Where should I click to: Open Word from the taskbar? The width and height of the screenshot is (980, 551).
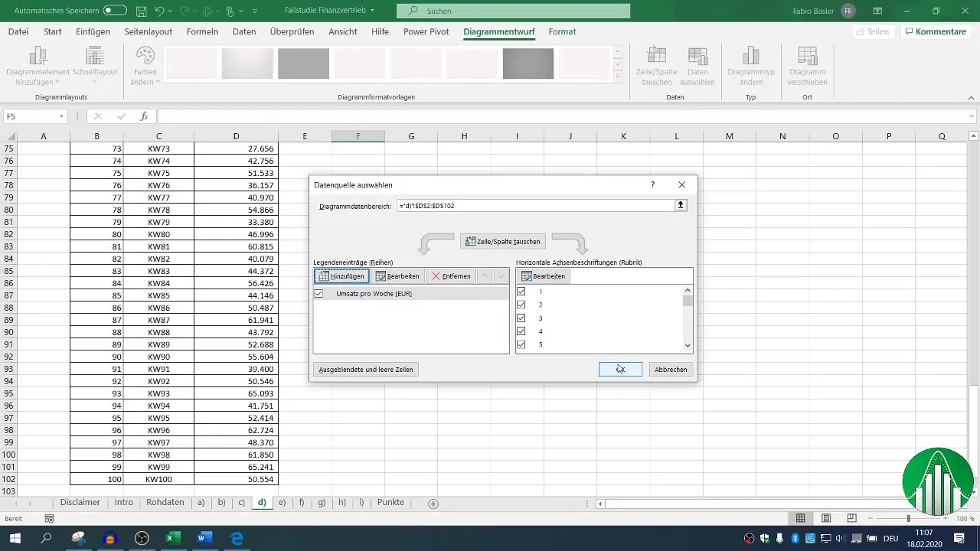[x=204, y=538]
